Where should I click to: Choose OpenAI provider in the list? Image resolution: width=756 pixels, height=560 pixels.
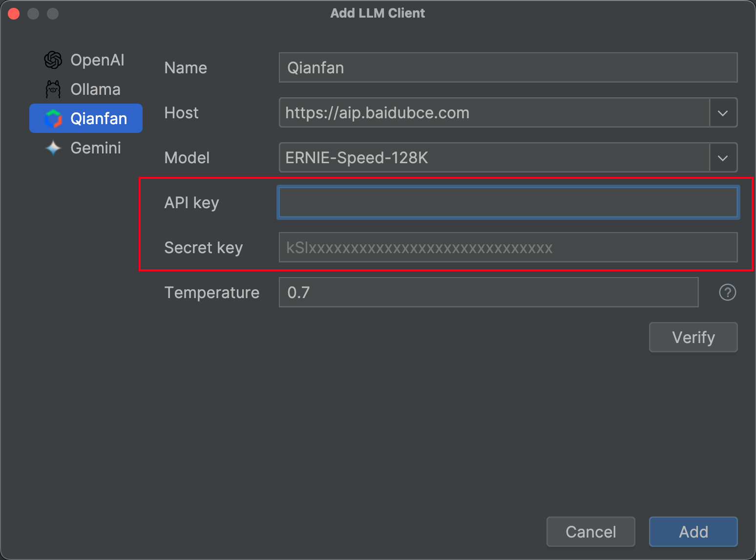click(86, 60)
